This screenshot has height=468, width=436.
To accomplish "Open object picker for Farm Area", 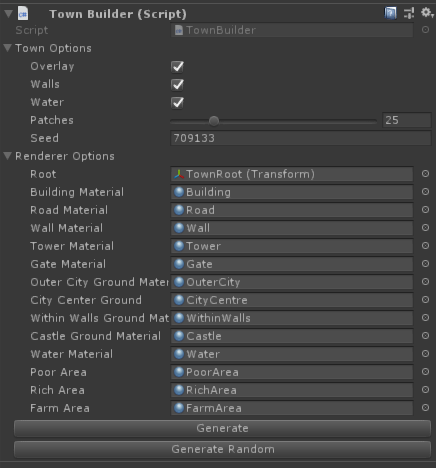I will 425,408.
